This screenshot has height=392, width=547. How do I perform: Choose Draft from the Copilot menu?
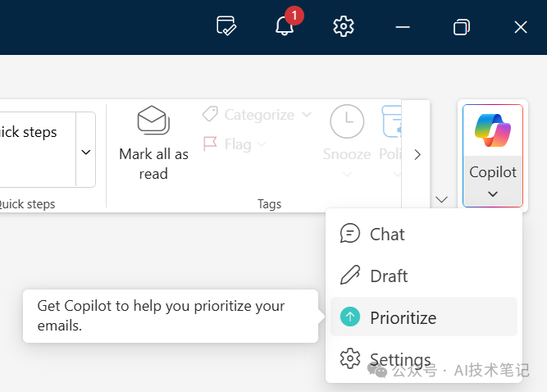click(423, 276)
